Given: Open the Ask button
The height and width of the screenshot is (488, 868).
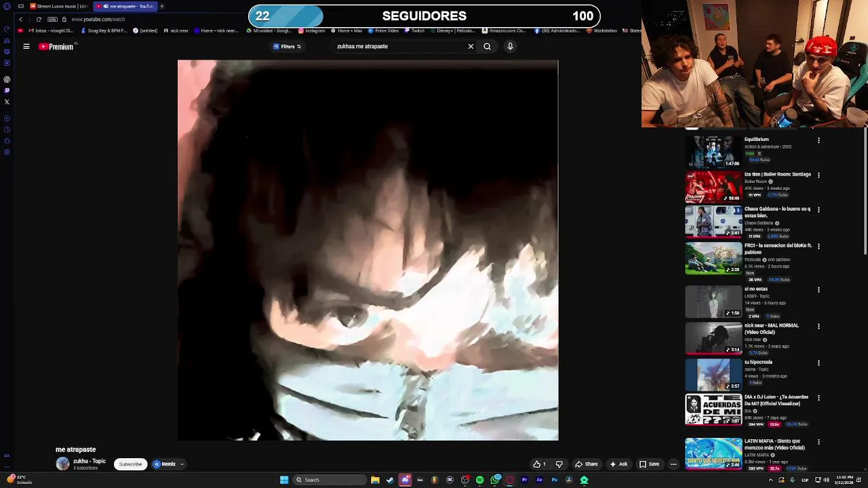Looking at the screenshot, I should tap(618, 464).
